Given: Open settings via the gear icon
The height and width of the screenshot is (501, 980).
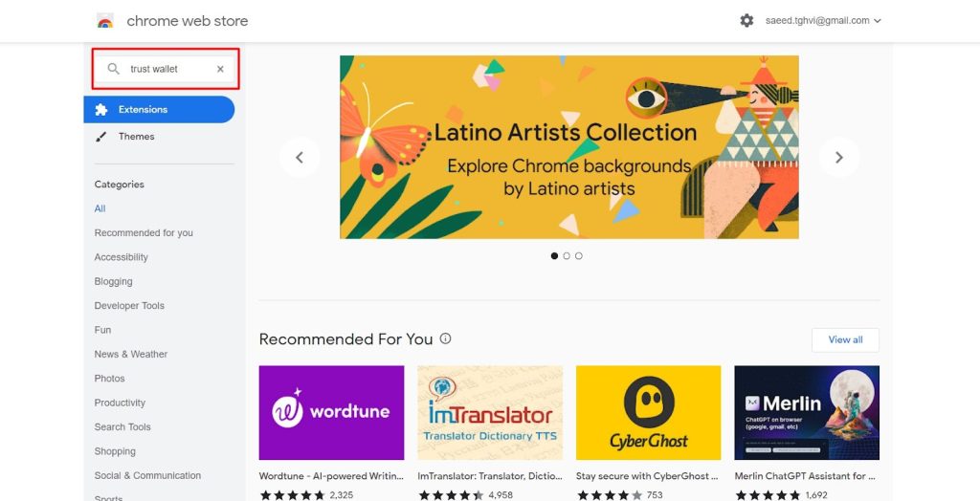Looking at the screenshot, I should pyautogui.click(x=746, y=21).
